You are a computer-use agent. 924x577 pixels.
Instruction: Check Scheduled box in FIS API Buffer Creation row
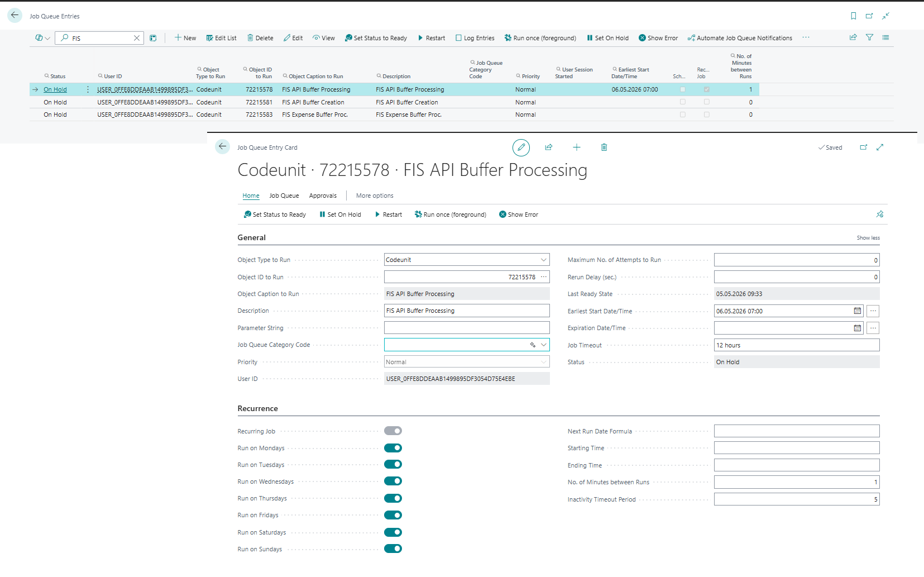[x=682, y=102]
